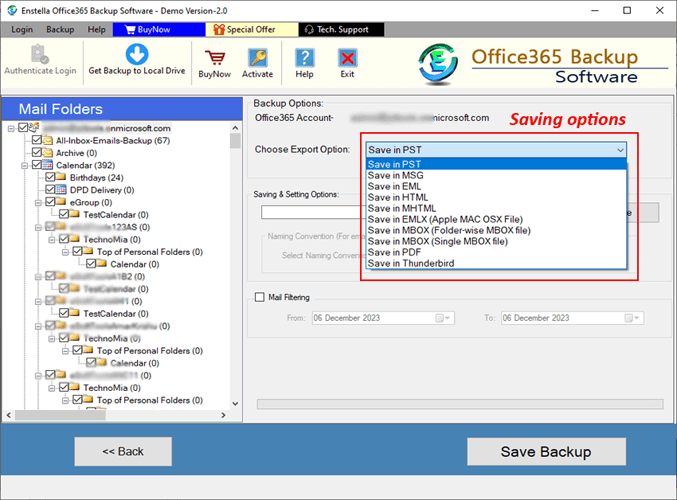Screen dimensions: 677x500
Task: Click the Calendar (392) calendar icon
Action: click(x=48, y=165)
